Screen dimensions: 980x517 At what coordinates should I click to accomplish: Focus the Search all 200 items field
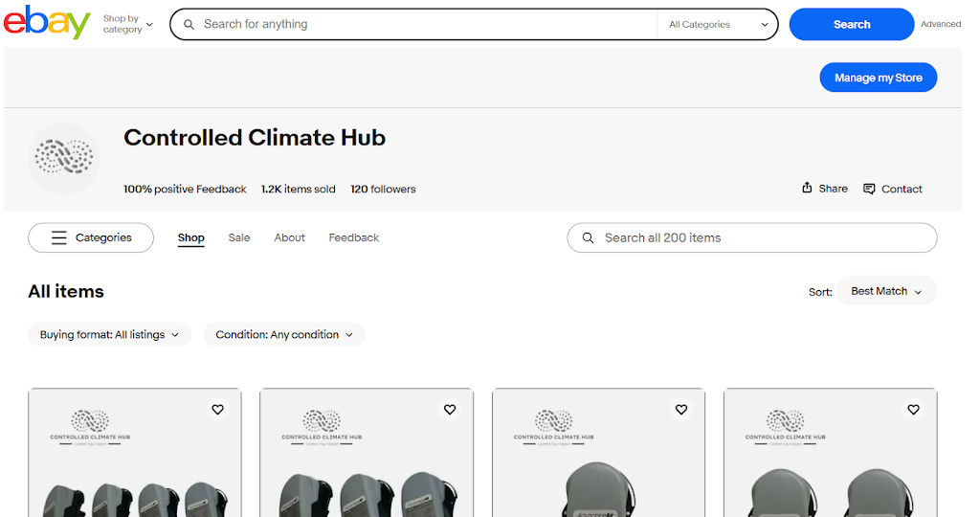coord(752,237)
